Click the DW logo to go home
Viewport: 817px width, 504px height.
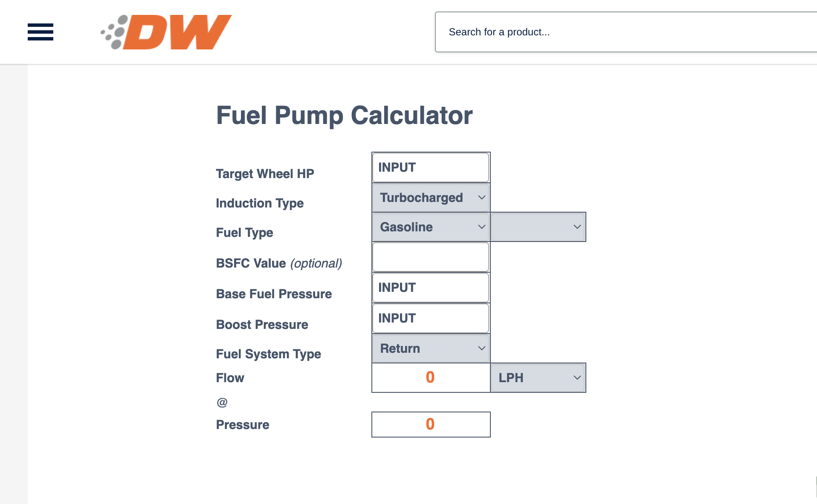pos(166,32)
